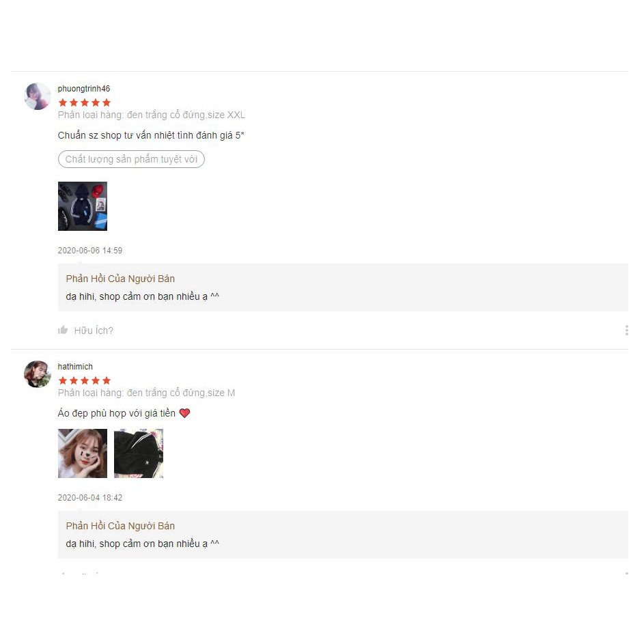Open the black jacket photo thumbnail
This screenshot has height=644, width=644.
tap(139, 453)
